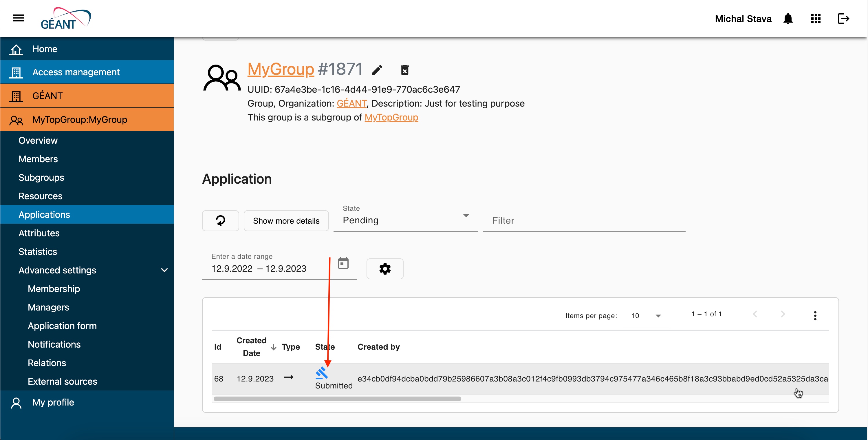Click the MyGroup title link

click(281, 70)
